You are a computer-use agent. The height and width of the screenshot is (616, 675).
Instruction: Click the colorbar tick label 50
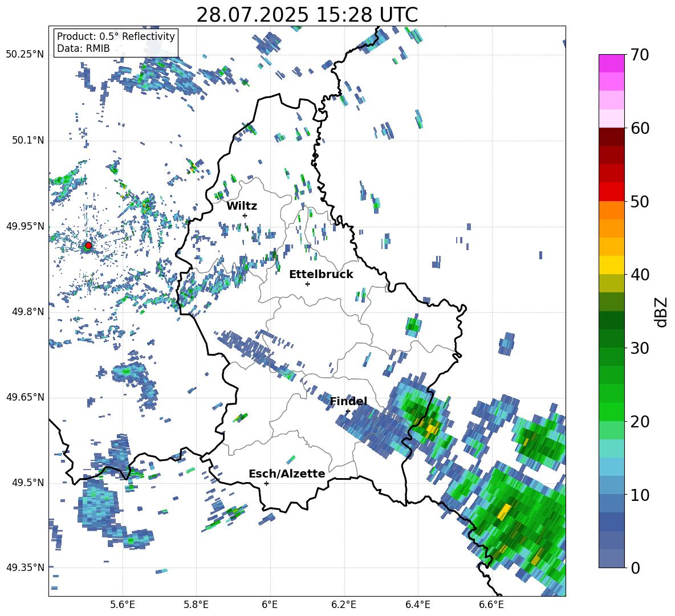point(640,202)
